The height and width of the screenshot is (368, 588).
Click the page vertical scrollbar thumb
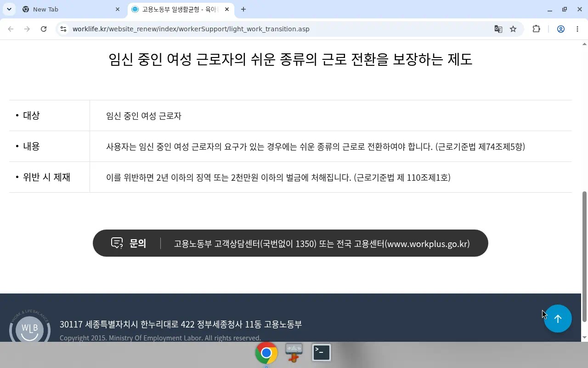(584, 257)
